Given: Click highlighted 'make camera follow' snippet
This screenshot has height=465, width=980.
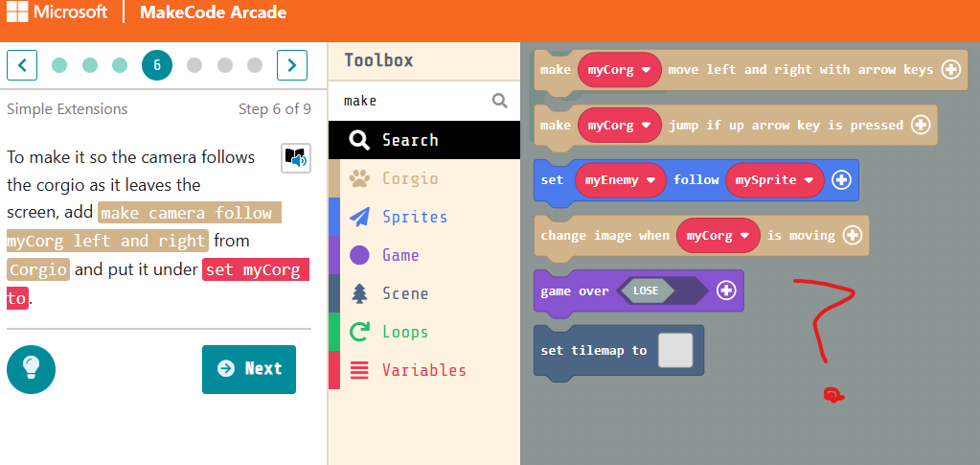Looking at the screenshot, I should pyautogui.click(x=190, y=214).
